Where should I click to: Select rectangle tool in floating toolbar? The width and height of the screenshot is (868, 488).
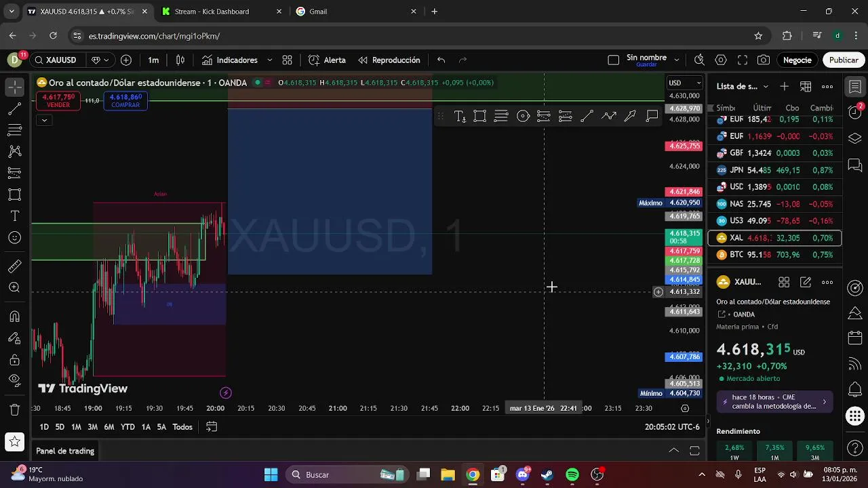pos(480,117)
